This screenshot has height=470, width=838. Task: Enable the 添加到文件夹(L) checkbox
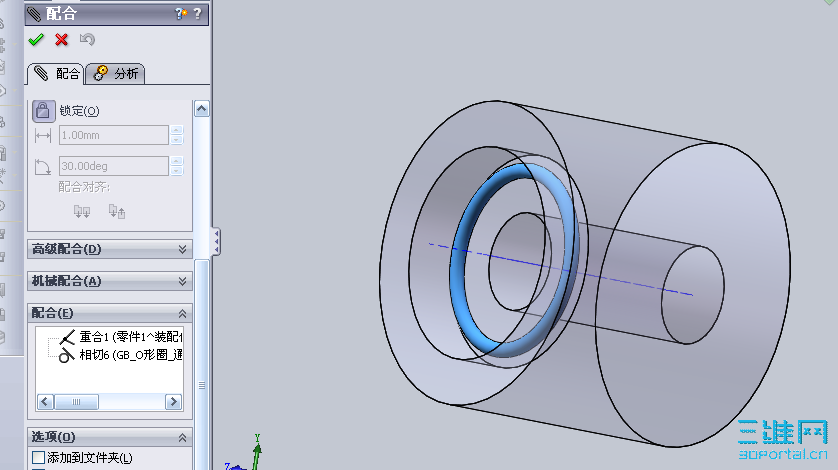point(38,458)
